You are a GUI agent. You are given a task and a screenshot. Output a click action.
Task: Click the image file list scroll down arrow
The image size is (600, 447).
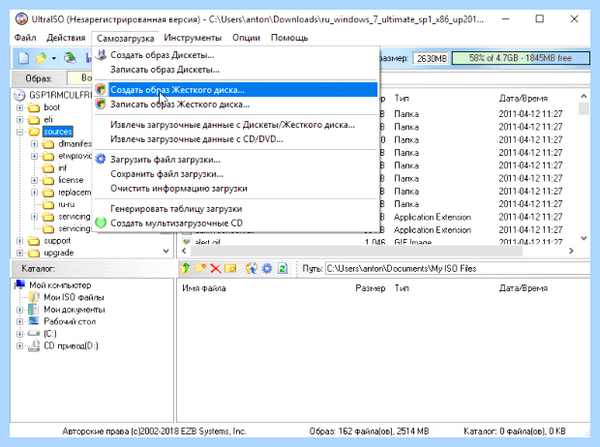pos(584,238)
